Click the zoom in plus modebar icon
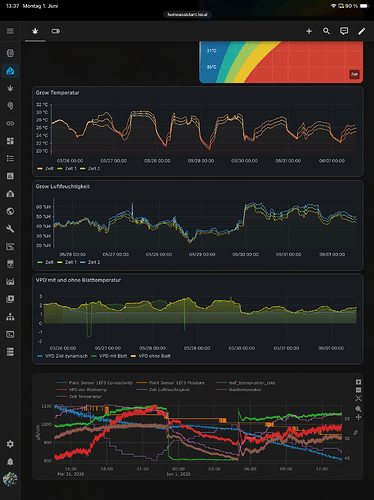The width and height of the screenshot is (374, 500). point(358,382)
